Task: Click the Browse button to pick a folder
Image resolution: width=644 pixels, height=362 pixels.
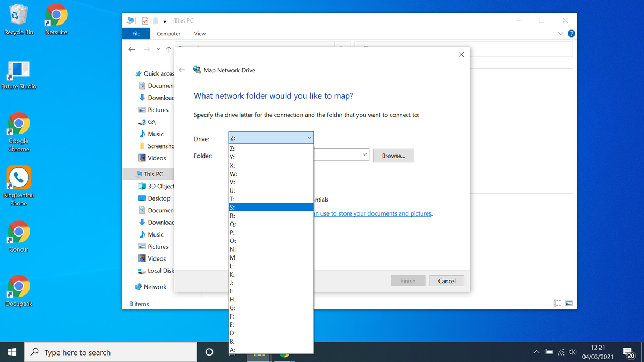Action: pyautogui.click(x=394, y=155)
